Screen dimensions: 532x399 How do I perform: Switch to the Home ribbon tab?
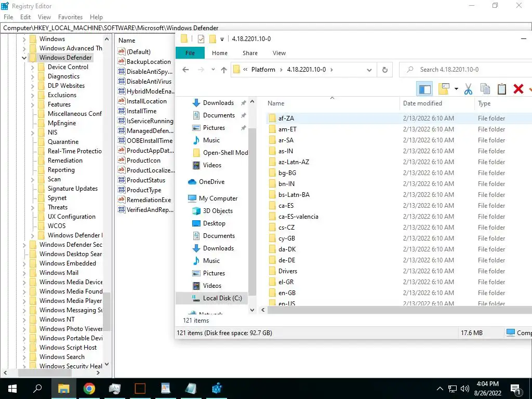pyautogui.click(x=220, y=53)
